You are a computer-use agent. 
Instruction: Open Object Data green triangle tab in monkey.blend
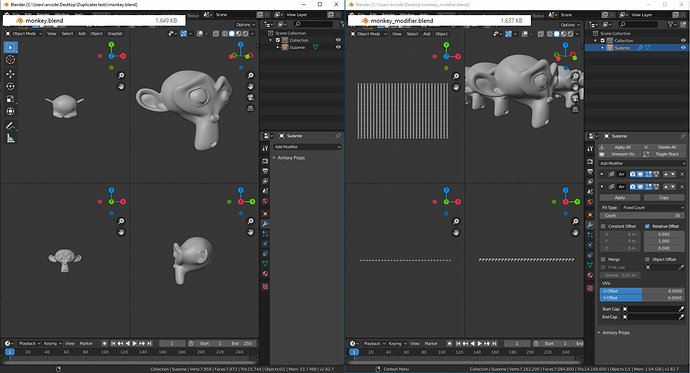pyautogui.click(x=265, y=263)
